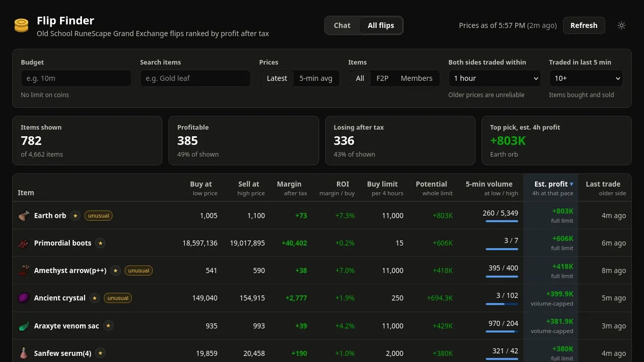
Task: Sort by the ROI column
Action: pyautogui.click(x=337, y=188)
